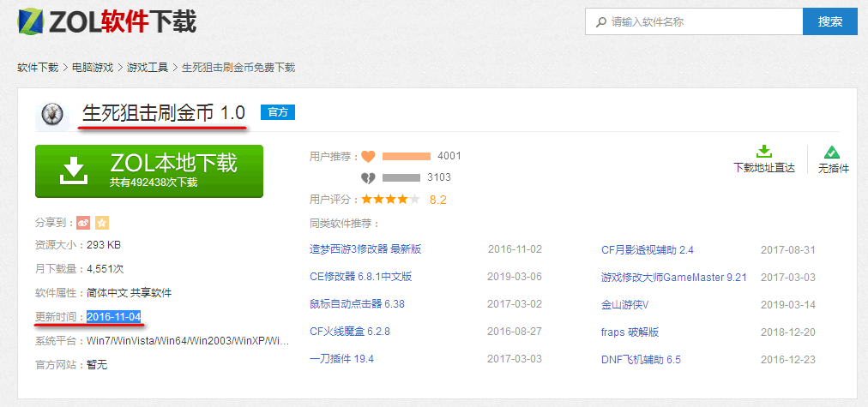Click the date 2018-12-20
The width and height of the screenshot is (868, 407).
787,332
